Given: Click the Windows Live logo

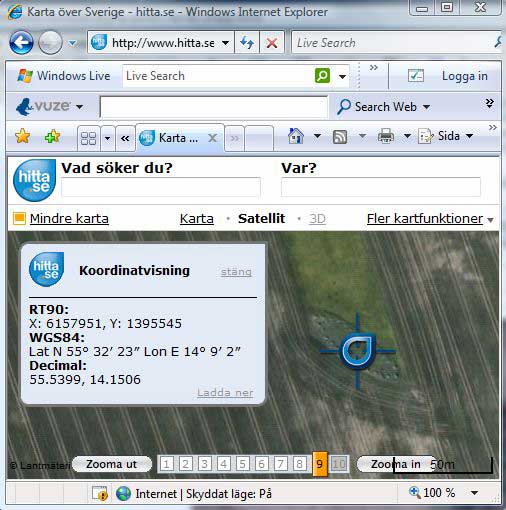Looking at the screenshot, I should coord(64,76).
